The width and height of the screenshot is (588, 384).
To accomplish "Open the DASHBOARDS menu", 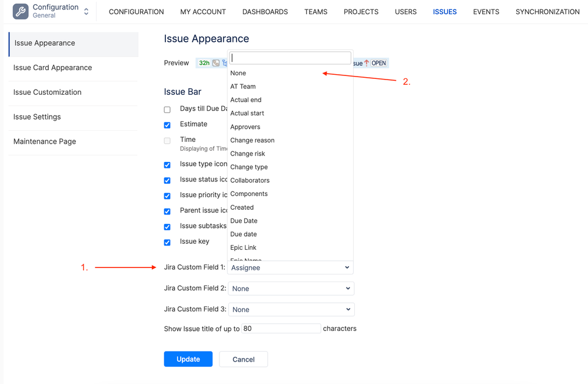I will pos(265,12).
